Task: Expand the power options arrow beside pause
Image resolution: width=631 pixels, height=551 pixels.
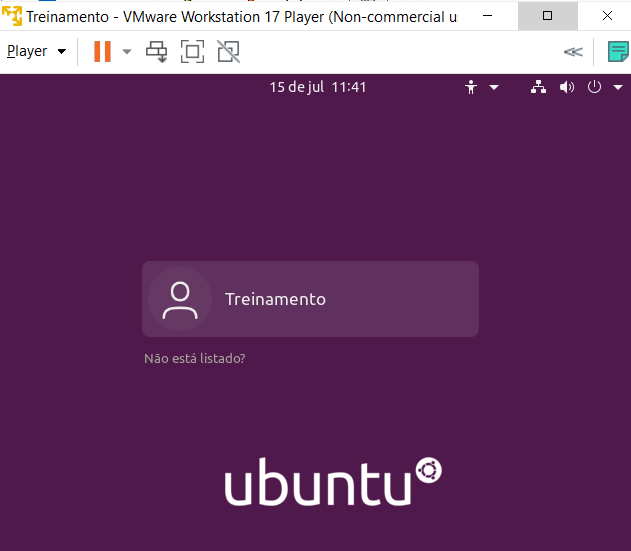Action: pos(127,52)
